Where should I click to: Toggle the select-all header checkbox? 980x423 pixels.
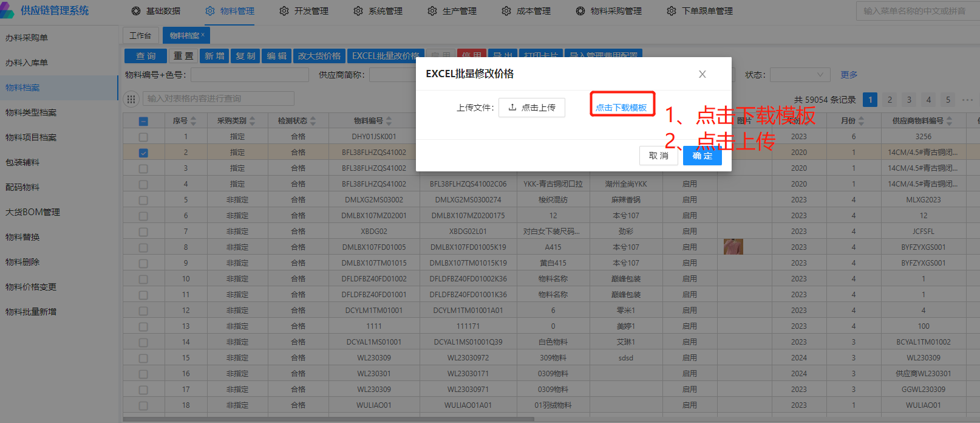coord(143,121)
